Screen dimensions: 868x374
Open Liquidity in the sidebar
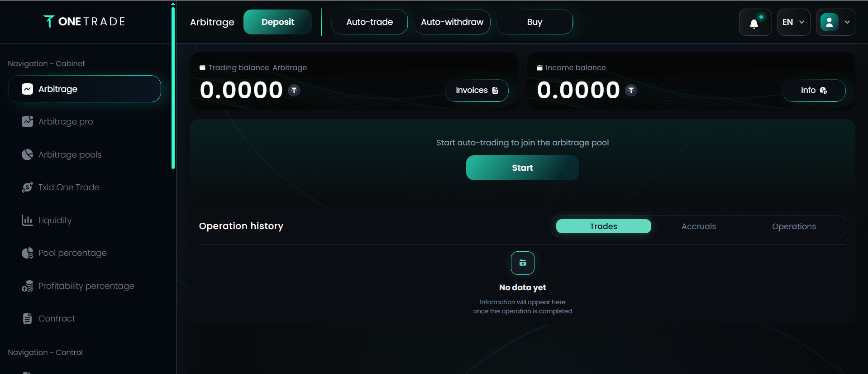(x=85, y=220)
